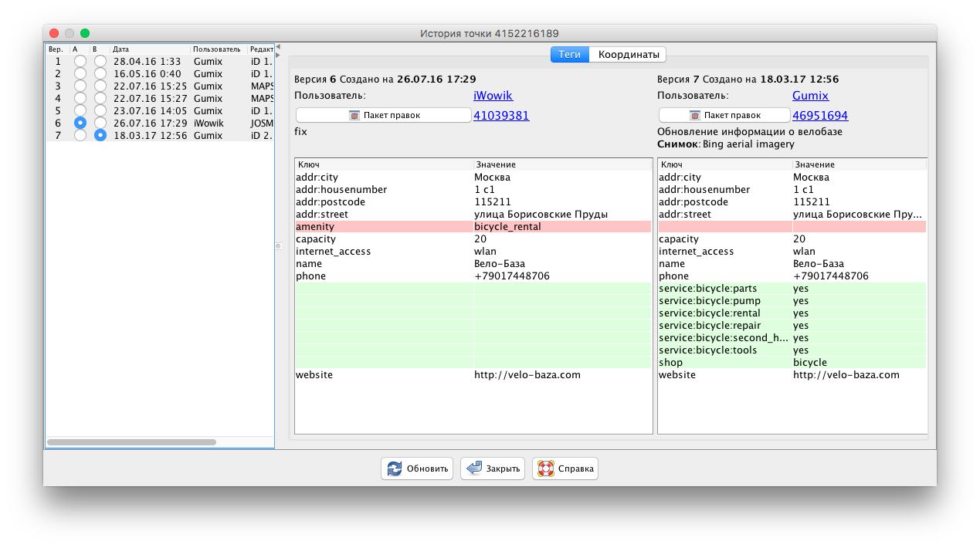Select service:bicycle:rental row
The height and width of the screenshot is (548, 980).
(x=792, y=313)
